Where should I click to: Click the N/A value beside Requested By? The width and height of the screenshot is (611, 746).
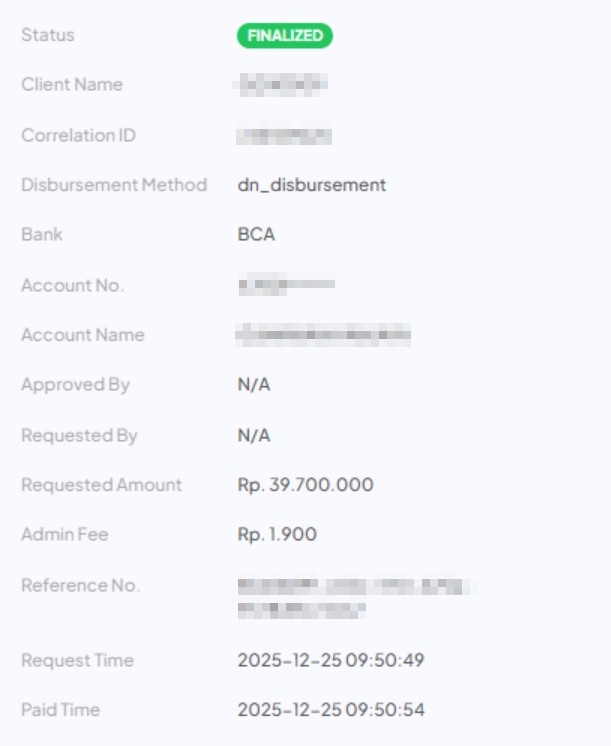254,435
